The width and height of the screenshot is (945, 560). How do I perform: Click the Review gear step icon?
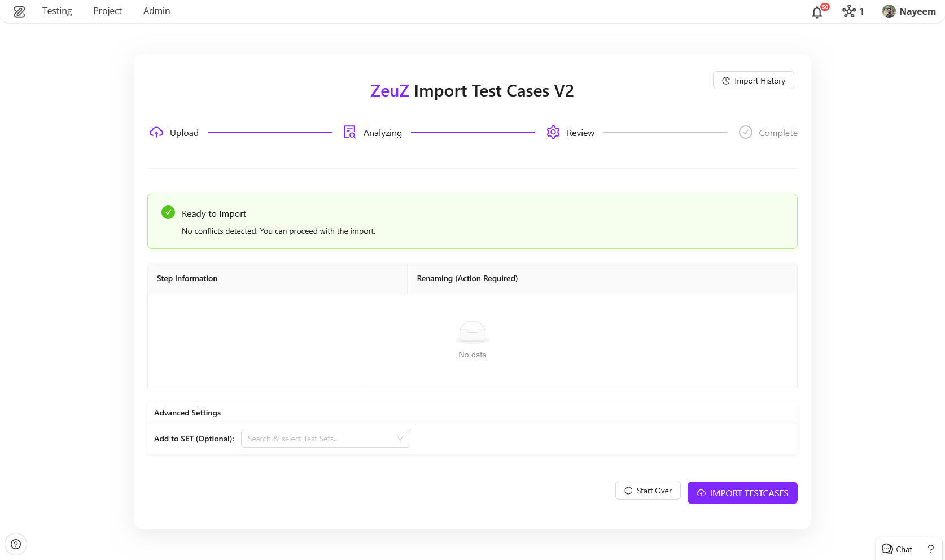click(x=553, y=133)
